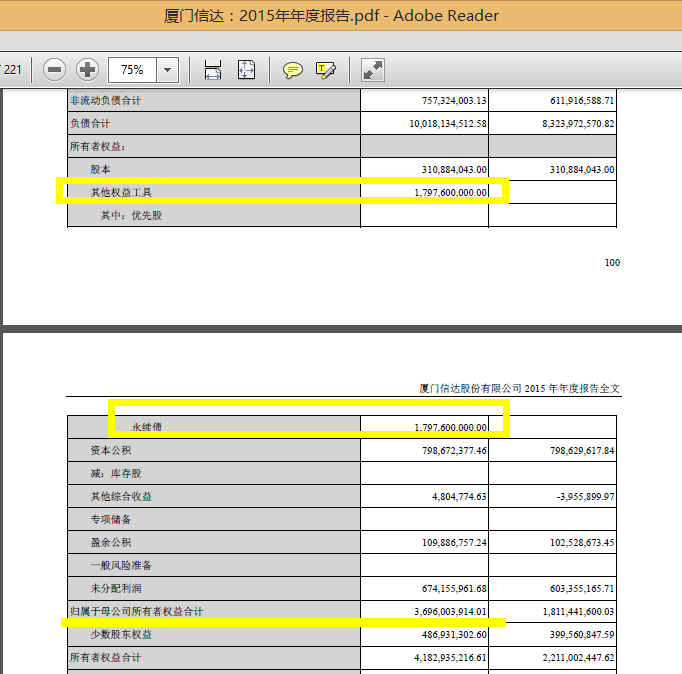This screenshot has height=674, width=682.
Task: Select the sticky note comment tool
Action: (293, 70)
